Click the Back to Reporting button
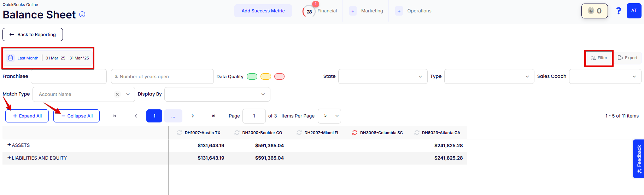The height and width of the screenshot is (195, 644). tap(33, 35)
